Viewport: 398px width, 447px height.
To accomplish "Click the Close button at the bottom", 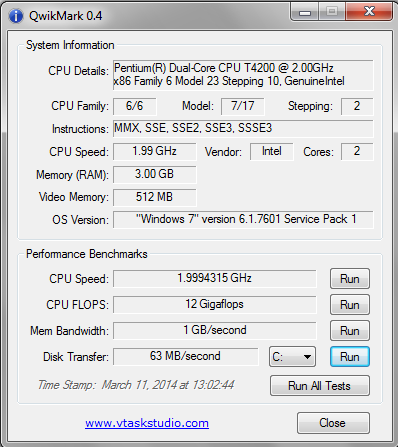I will [x=333, y=423].
